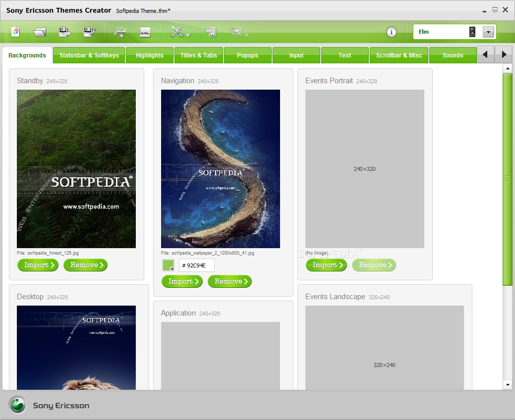The height and width of the screenshot is (420, 515).
Task: Open the info about dialog
Action: click(391, 32)
